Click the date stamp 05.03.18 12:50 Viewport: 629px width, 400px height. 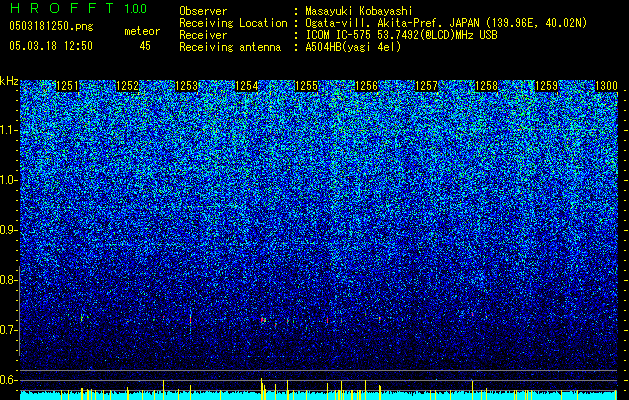[51, 46]
